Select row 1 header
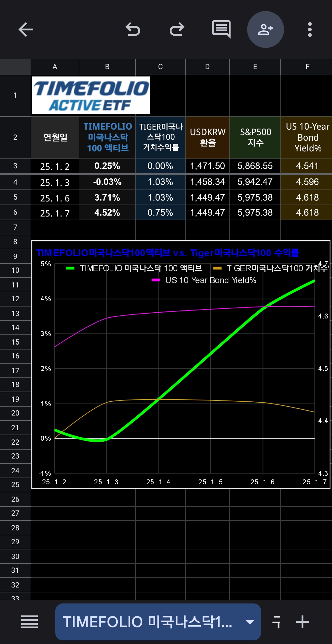332x644 pixels. point(15,96)
